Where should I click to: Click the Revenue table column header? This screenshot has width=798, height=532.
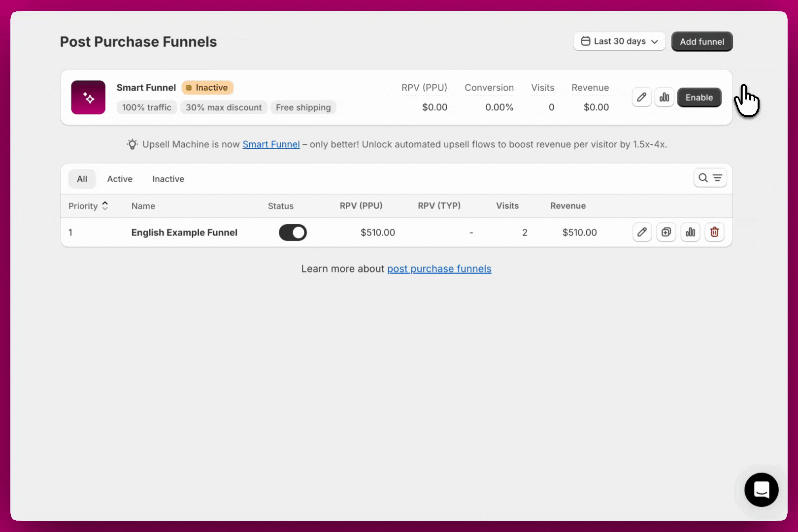pyautogui.click(x=568, y=205)
